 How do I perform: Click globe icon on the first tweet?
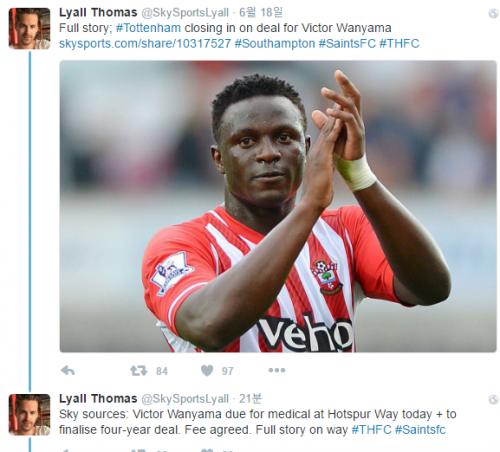pos(493,13)
